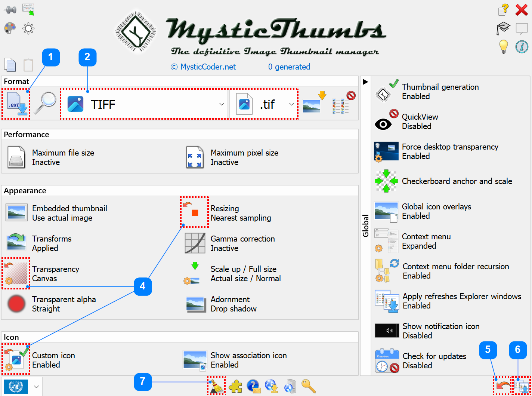Click the UN flag language icon

(16, 387)
